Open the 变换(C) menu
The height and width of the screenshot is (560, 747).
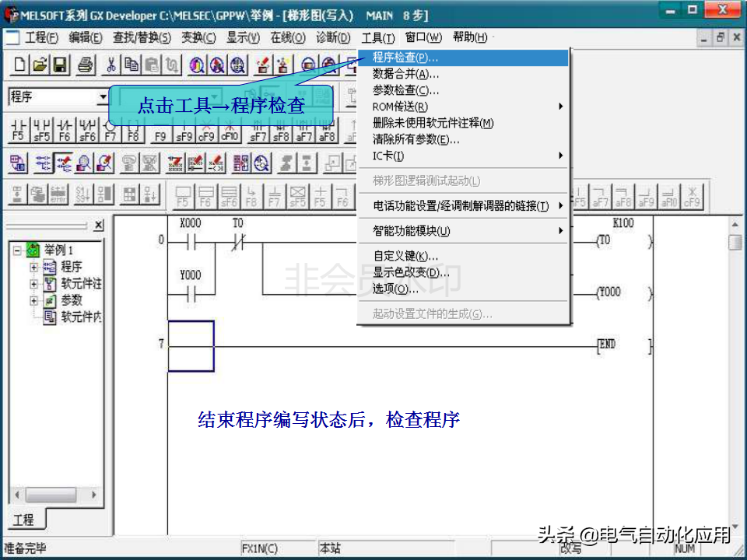[x=198, y=37]
